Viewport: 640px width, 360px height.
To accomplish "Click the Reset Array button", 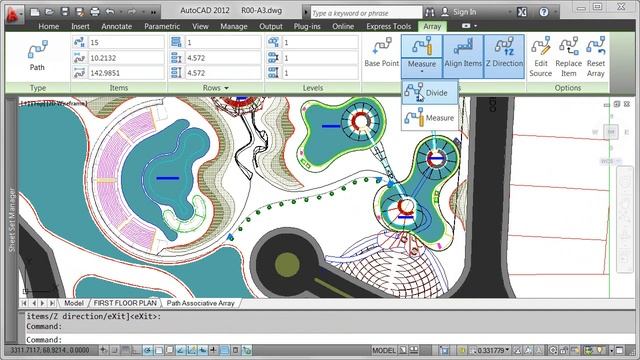I will tap(596, 57).
